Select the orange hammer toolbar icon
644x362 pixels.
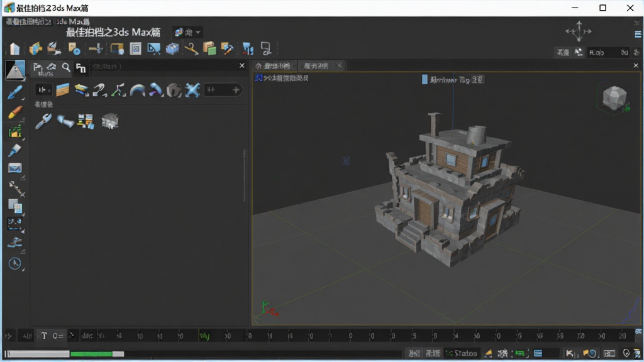[227, 49]
